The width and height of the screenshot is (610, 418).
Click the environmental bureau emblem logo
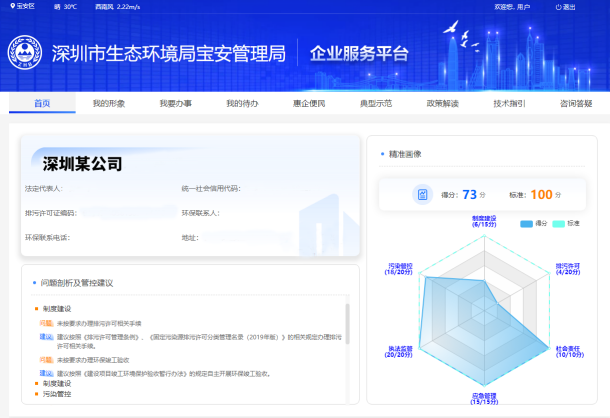(24, 53)
